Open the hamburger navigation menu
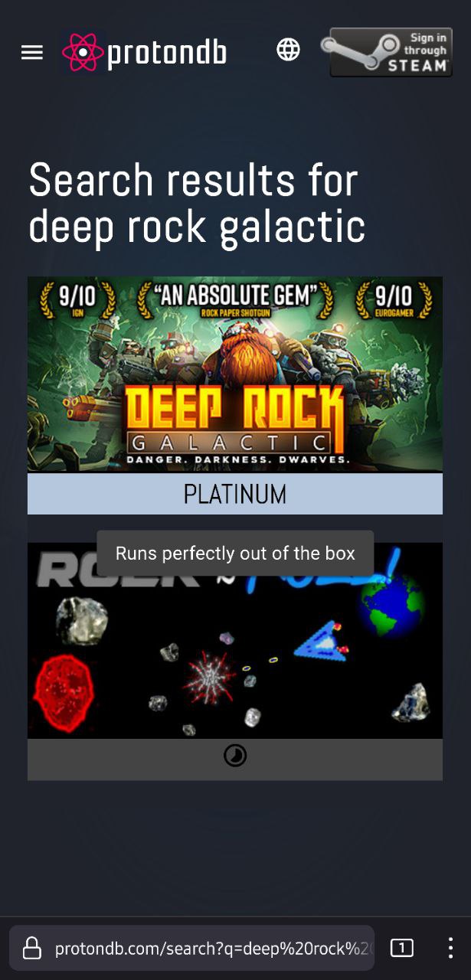The height and width of the screenshot is (980, 471). tap(32, 52)
